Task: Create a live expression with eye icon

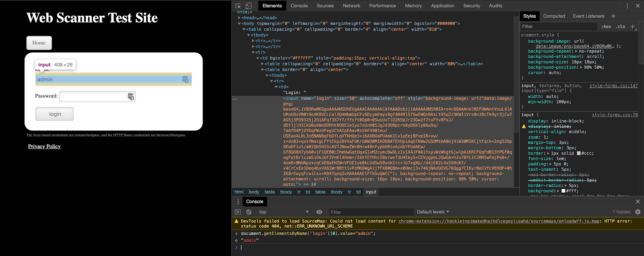Action: (319, 212)
